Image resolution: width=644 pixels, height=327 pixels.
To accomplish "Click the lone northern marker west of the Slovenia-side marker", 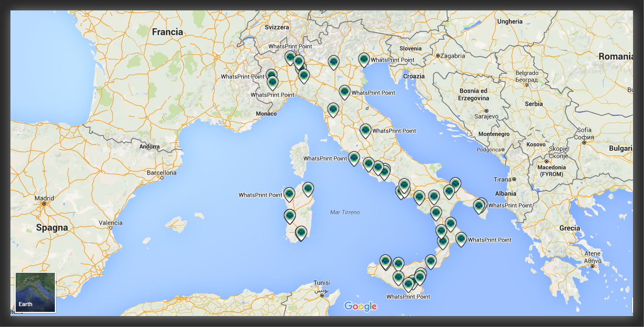I will pyautogui.click(x=334, y=64).
